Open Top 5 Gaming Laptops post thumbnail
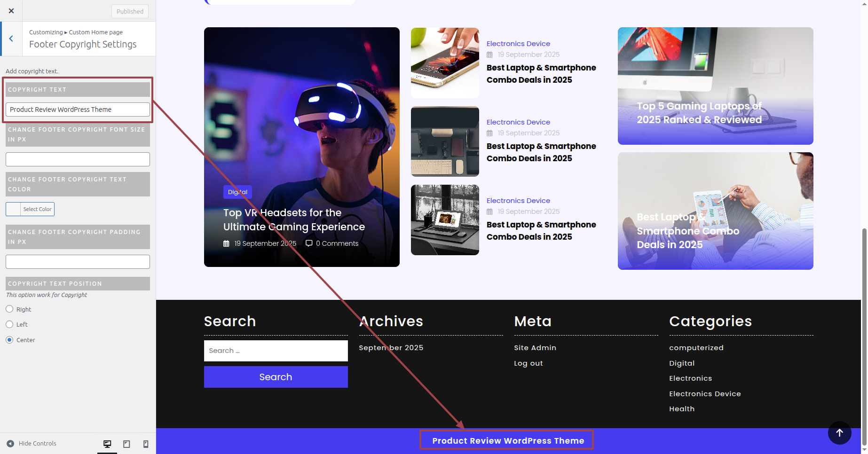 click(x=715, y=86)
